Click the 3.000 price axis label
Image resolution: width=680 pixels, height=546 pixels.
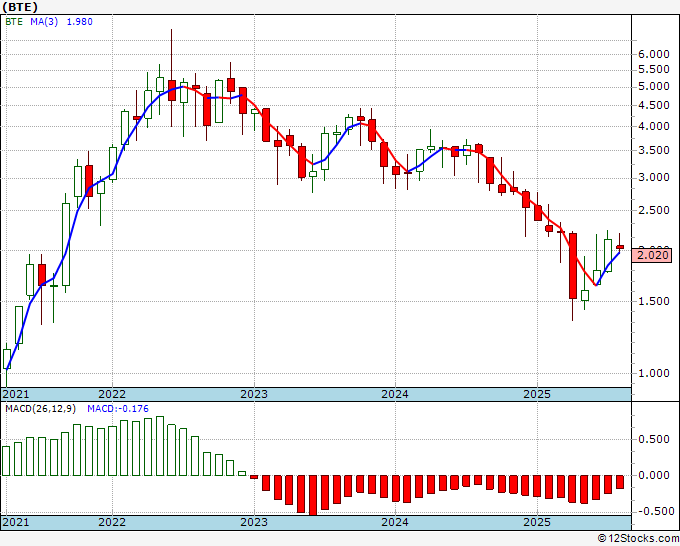[x=654, y=177]
